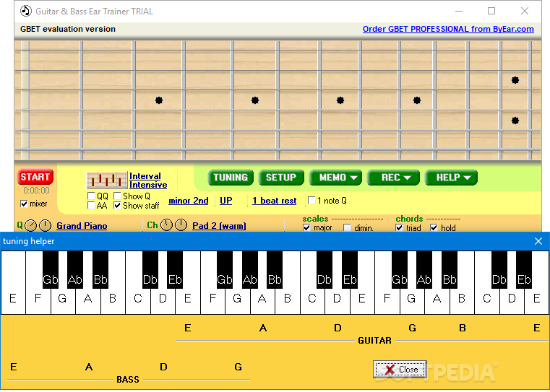Play the first Eb black key
The width and height of the screenshot is (550, 392).
point(175,270)
